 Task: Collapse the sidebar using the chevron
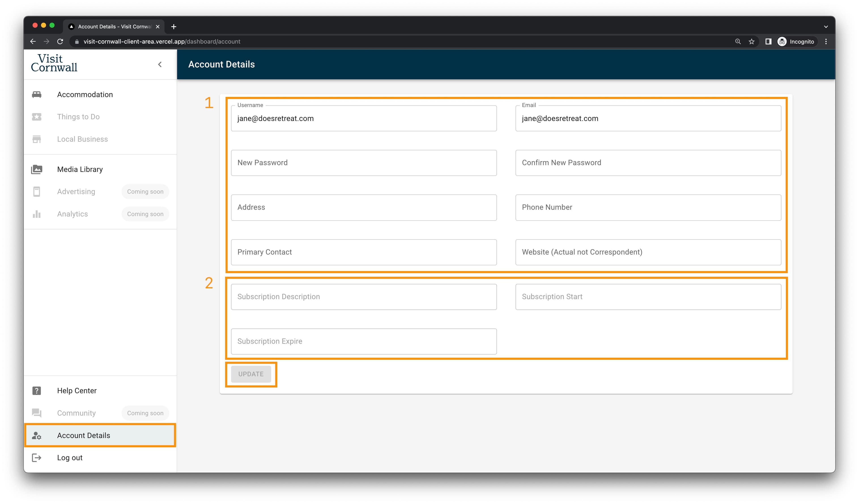click(x=160, y=64)
